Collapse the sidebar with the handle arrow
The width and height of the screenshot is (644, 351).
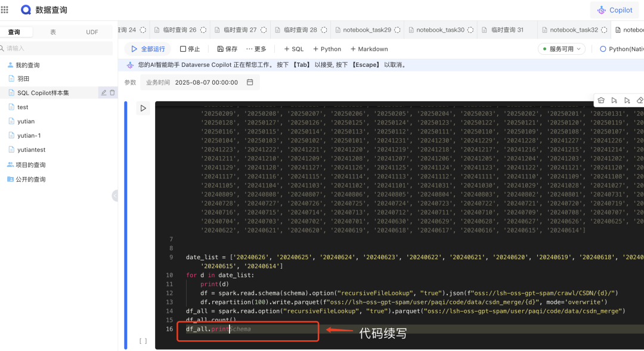coord(115,196)
